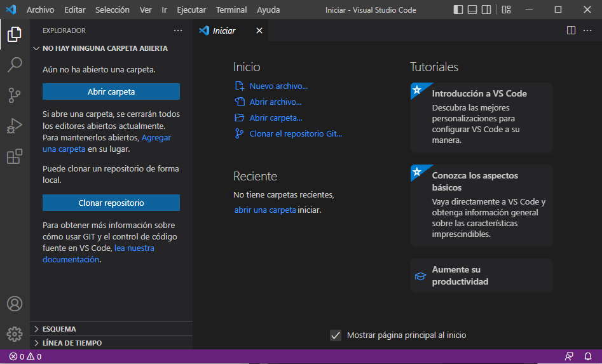Click Nuevo archivo... link
The image size is (602, 364).
click(x=278, y=86)
